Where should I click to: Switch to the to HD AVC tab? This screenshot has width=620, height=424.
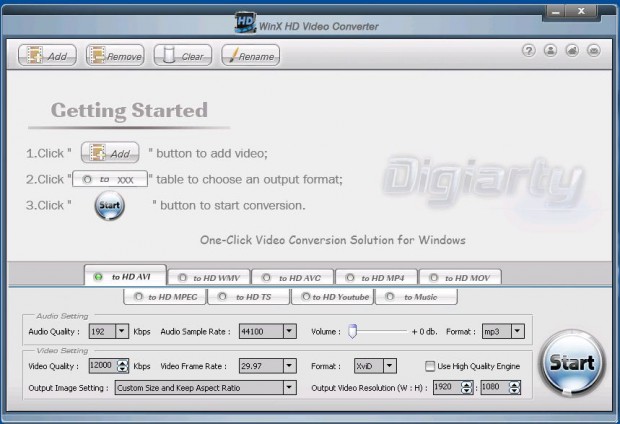point(293,278)
